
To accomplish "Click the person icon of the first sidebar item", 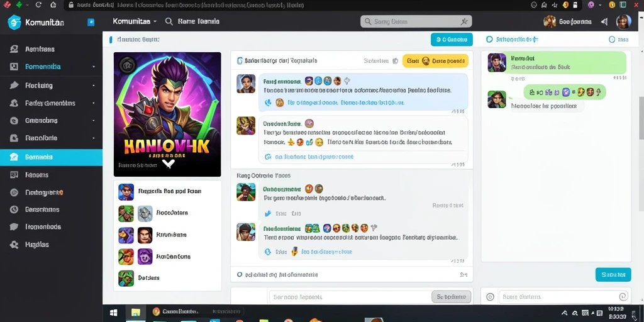I will [x=14, y=49].
